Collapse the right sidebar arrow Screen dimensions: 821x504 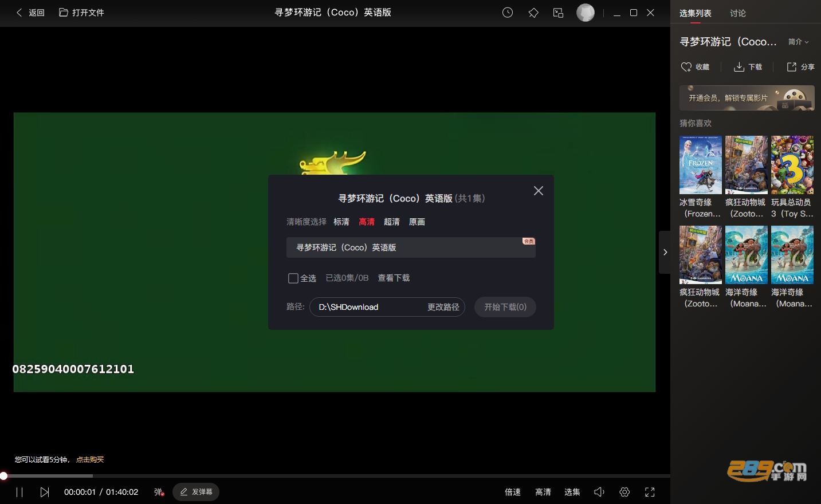coord(665,252)
